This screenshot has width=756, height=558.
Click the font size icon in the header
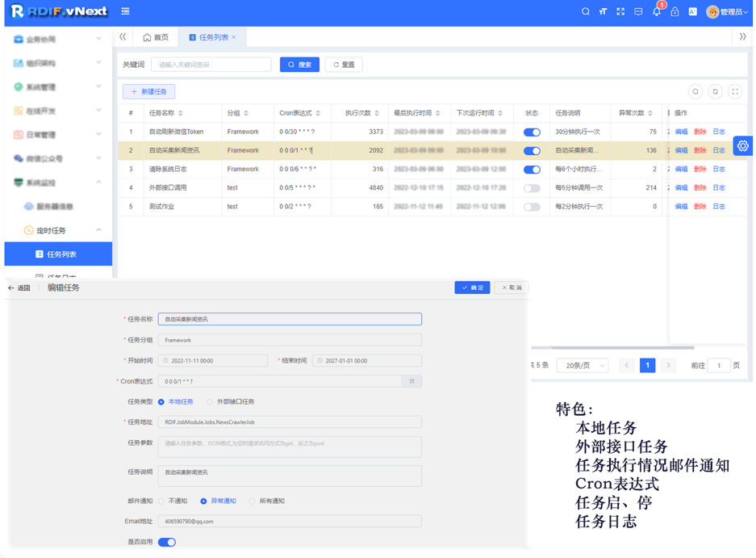click(604, 12)
